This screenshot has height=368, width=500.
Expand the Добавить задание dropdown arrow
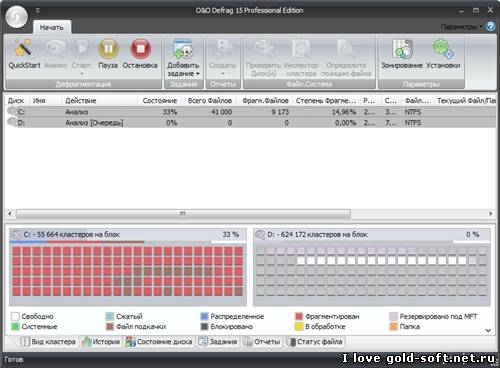point(198,74)
